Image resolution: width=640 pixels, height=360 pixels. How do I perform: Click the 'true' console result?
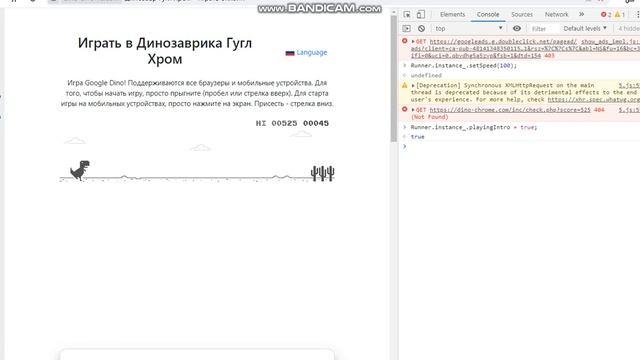[x=418, y=137]
